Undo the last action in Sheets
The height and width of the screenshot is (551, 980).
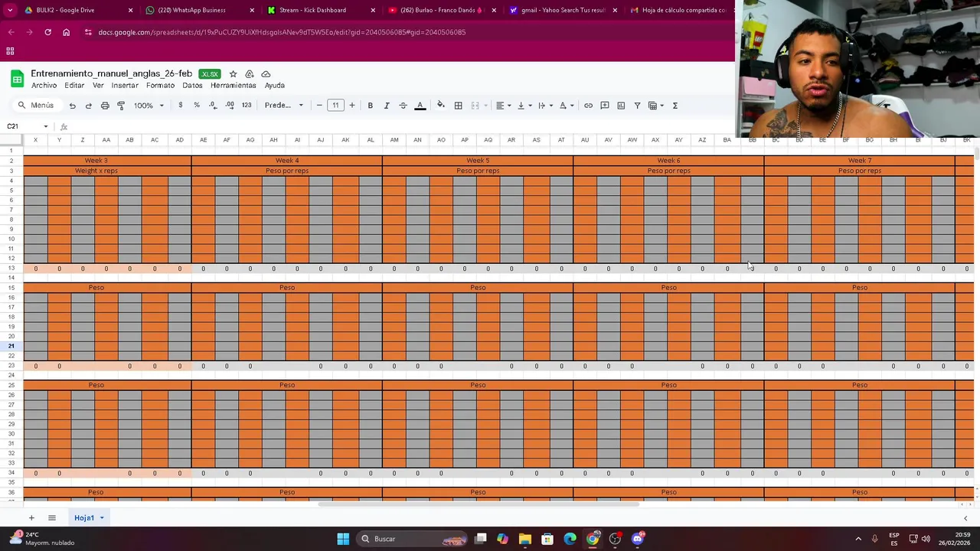[72, 106]
